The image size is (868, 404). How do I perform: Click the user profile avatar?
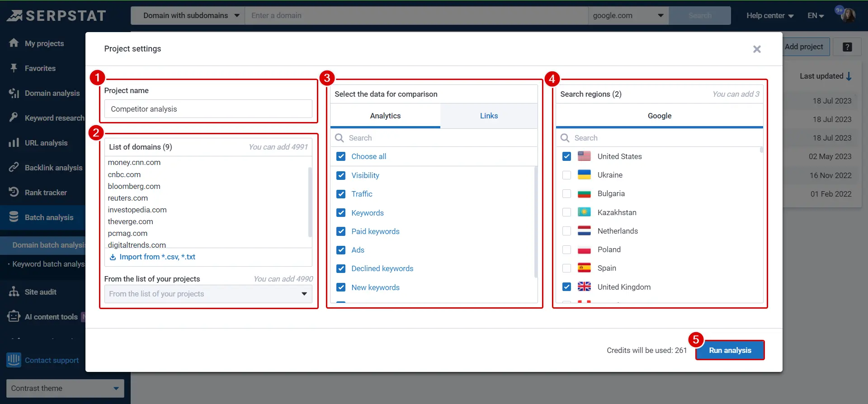pos(848,15)
